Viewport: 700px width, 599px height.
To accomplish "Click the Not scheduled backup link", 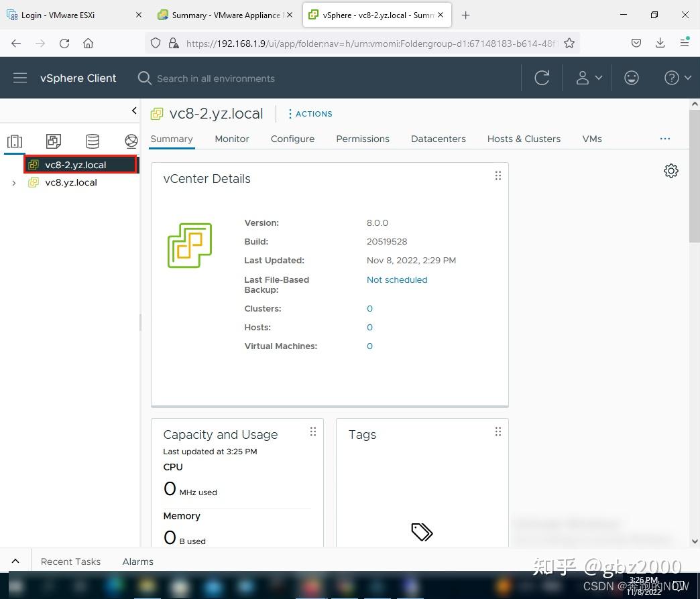I will (397, 279).
